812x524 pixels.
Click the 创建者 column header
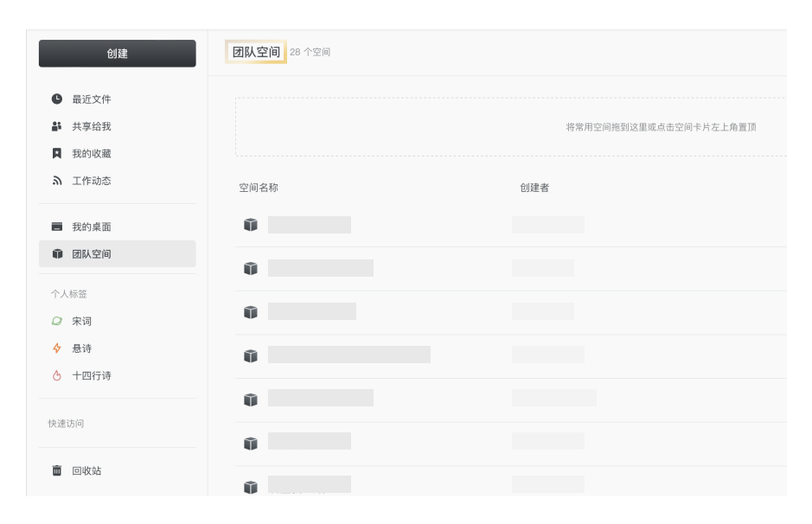click(534, 188)
